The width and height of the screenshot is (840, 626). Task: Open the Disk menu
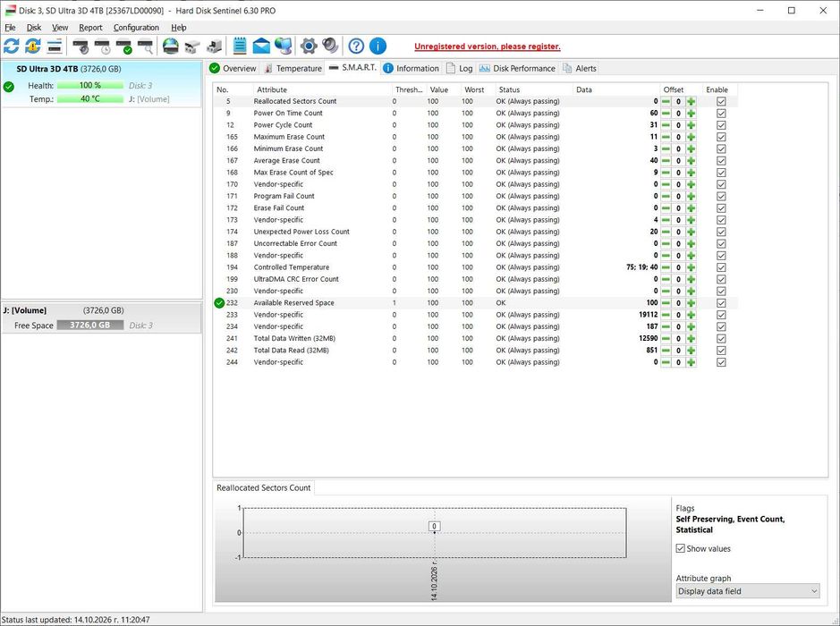pyautogui.click(x=34, y=28)
